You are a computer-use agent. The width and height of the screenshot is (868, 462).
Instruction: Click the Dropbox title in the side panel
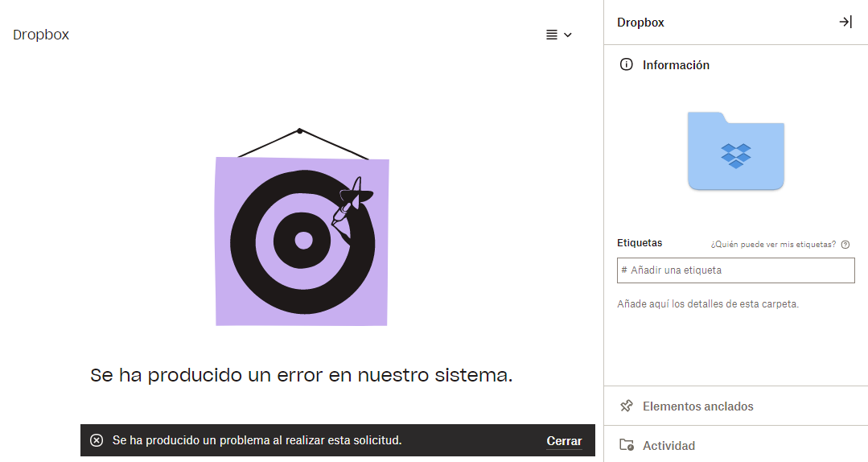pos(640,23)
